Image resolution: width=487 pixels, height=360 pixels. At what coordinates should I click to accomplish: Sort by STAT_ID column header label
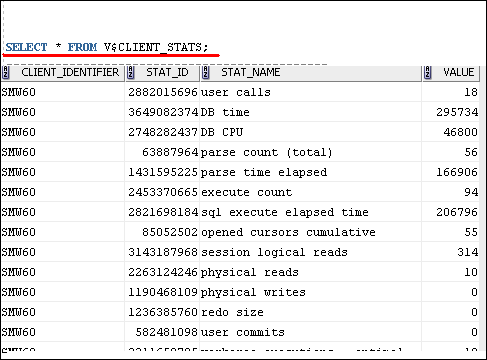pyautogui.click(x=167, y=72)
